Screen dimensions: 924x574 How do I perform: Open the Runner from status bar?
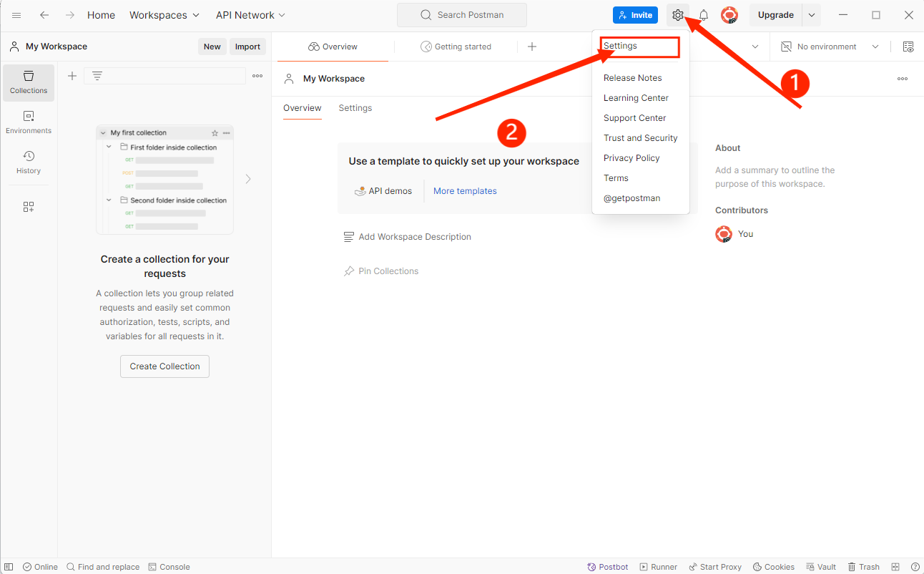[658, 567]
